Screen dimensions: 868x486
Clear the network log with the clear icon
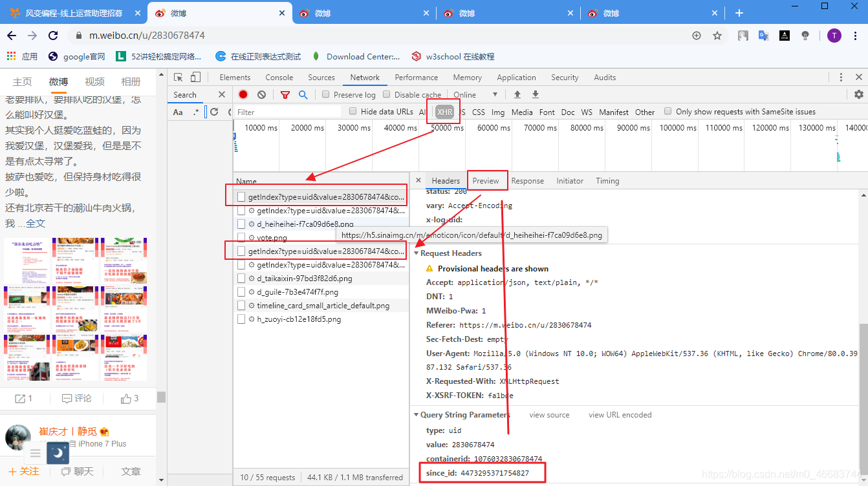pyautogui.click(x=261, y=94)
